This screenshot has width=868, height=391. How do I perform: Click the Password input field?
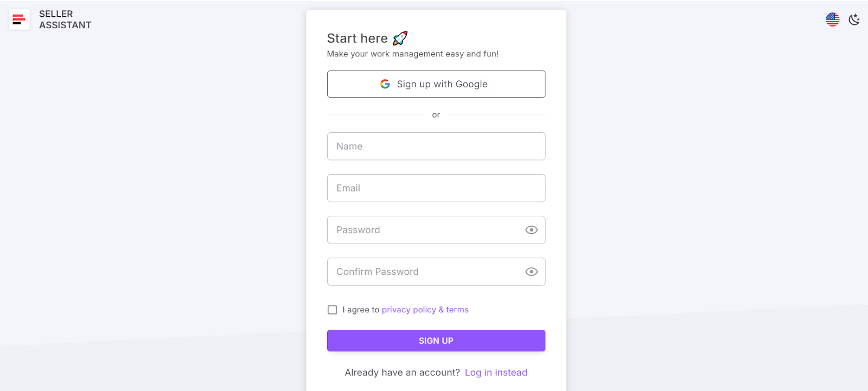[429, 230]
